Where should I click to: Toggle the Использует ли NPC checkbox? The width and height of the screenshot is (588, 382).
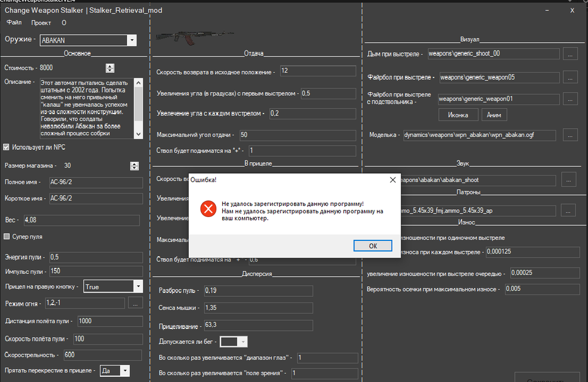(7, 147)
